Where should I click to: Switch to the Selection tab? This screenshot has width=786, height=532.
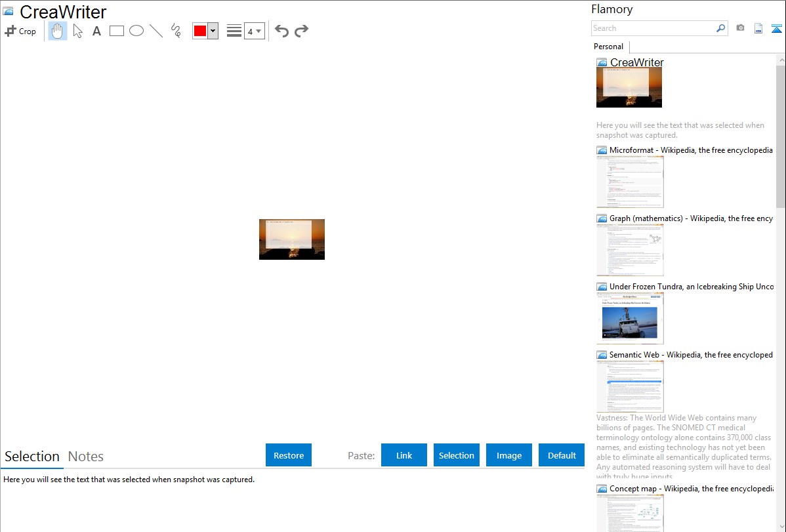[32, 457]
